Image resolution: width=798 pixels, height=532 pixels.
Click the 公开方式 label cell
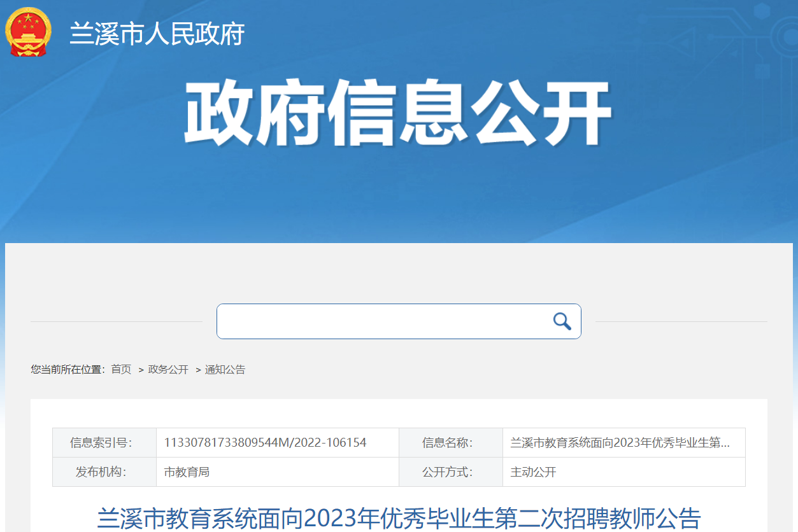point(451,472)
